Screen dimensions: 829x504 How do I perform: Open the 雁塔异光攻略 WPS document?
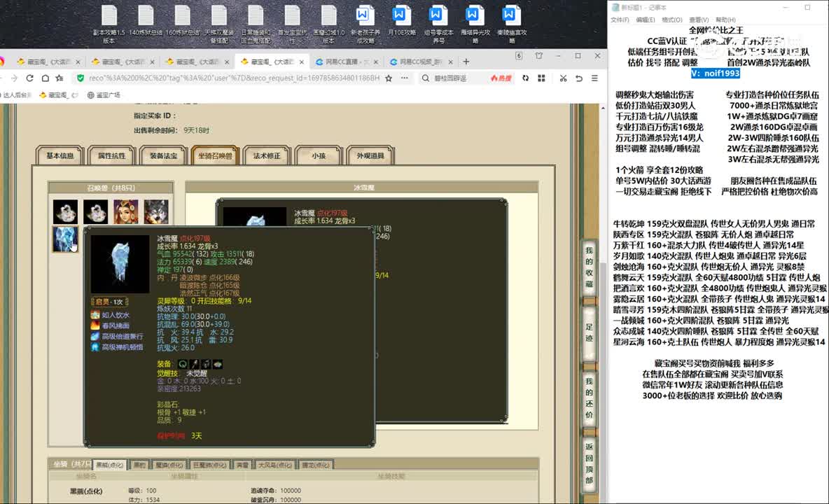tap(475, 24)
